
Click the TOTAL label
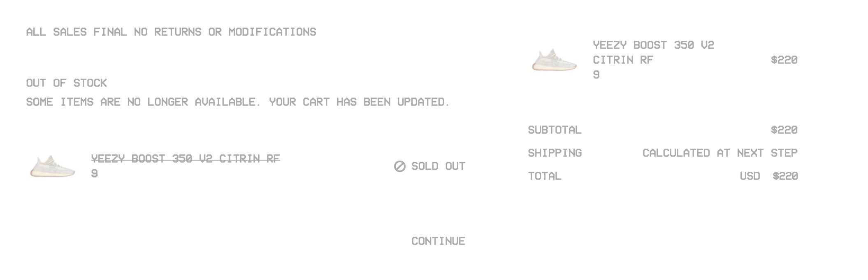pyautogui.click(x=545, y=176)
